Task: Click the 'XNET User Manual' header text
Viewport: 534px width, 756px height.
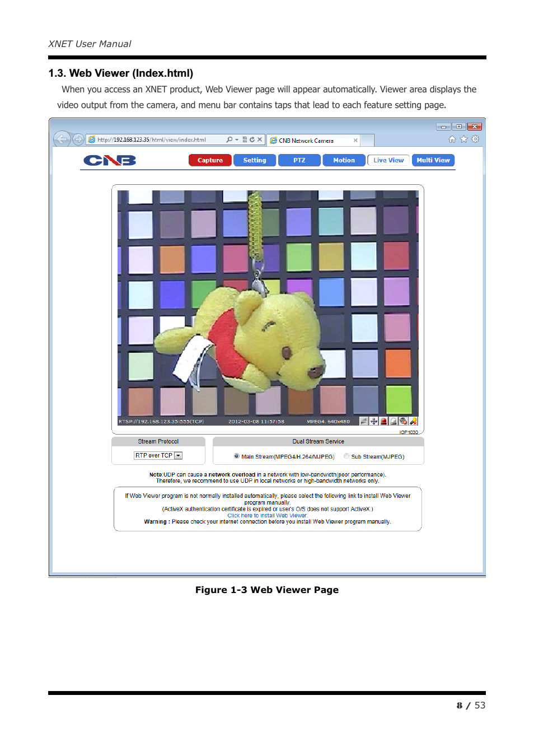Action: tap(90, 44)
